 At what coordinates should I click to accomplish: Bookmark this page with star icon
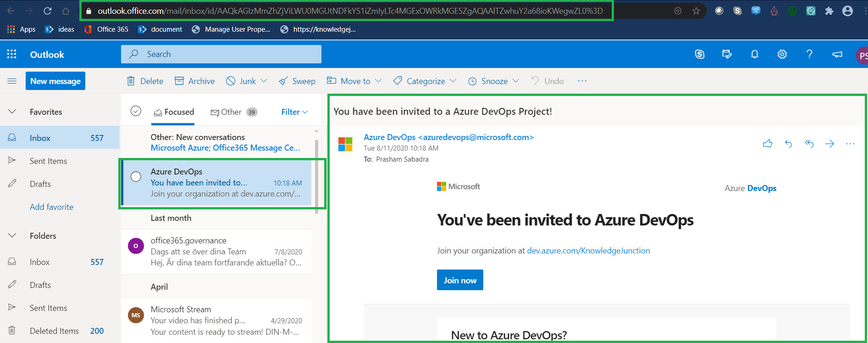tap(696, 11)
